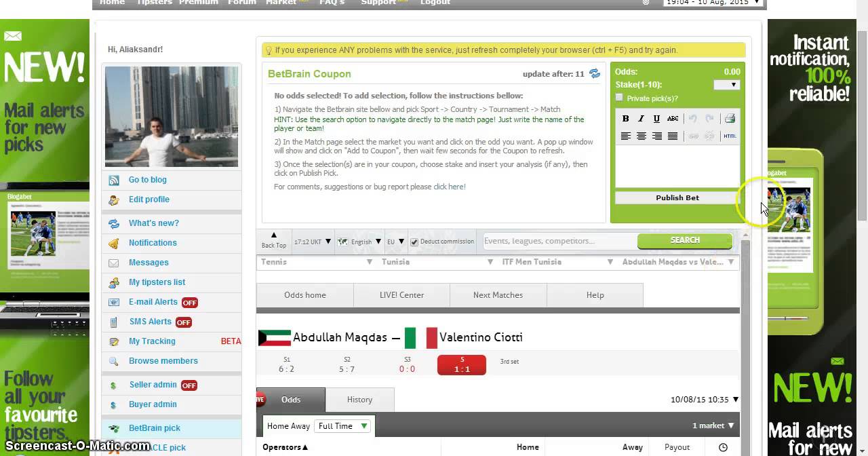Toggle SMS Alerts OFF switch
Viewport: 868px width, 456px height.
pos(184,322)
